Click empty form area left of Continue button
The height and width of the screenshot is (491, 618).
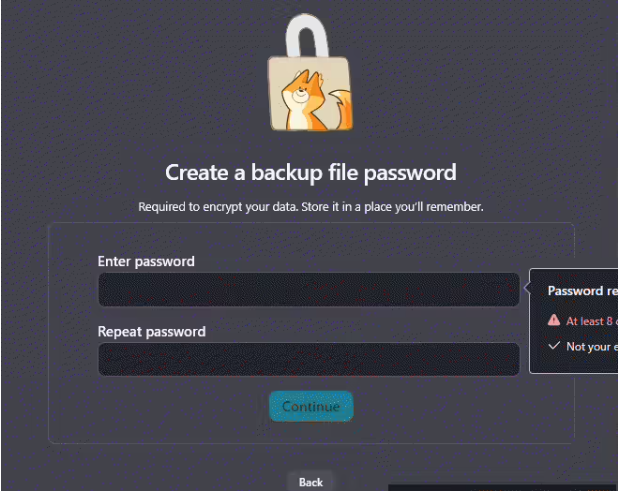(x=160, y=407)
